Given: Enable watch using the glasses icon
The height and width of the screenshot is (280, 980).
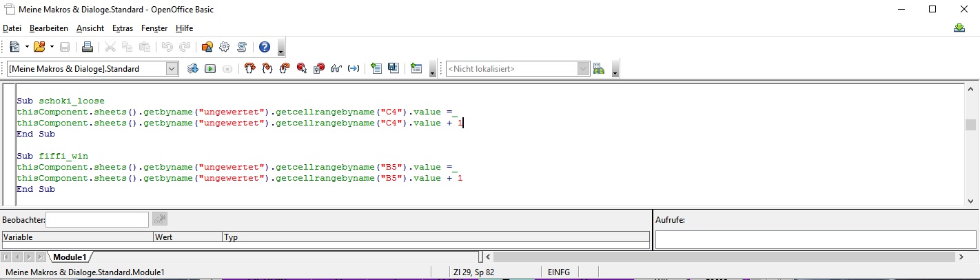Looking at the screenshot, I should pos(336,68).
